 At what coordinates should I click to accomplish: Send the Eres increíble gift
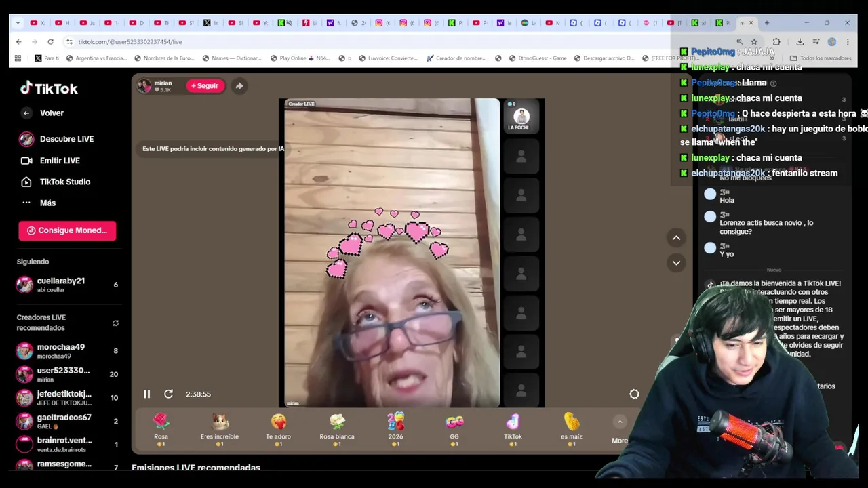tap(220, 430)
